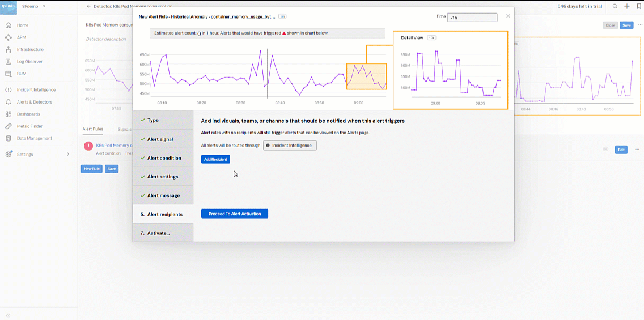The height and width of the screenshot is (320, 644).
Task: Open Data Management in the sidebar
Action: [34, 138]
